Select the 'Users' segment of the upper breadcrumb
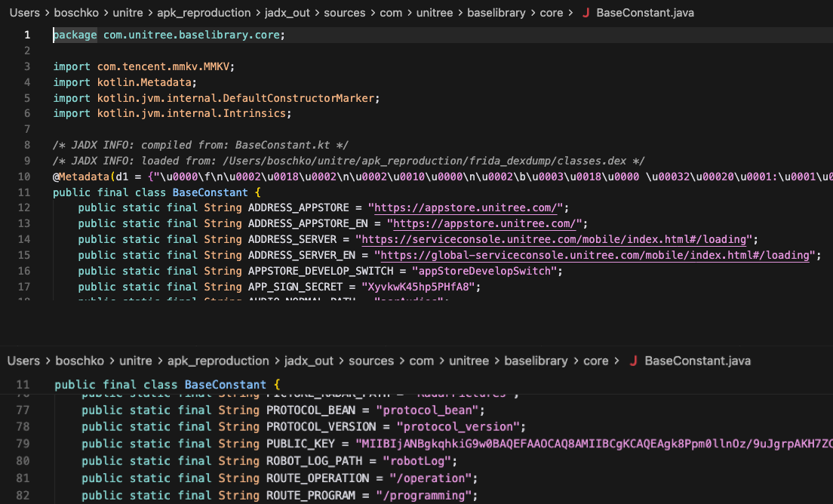 pos(24,13)
